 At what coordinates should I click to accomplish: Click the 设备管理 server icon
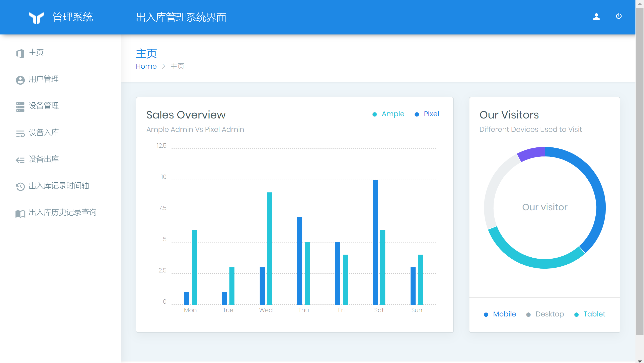[20, 107]
